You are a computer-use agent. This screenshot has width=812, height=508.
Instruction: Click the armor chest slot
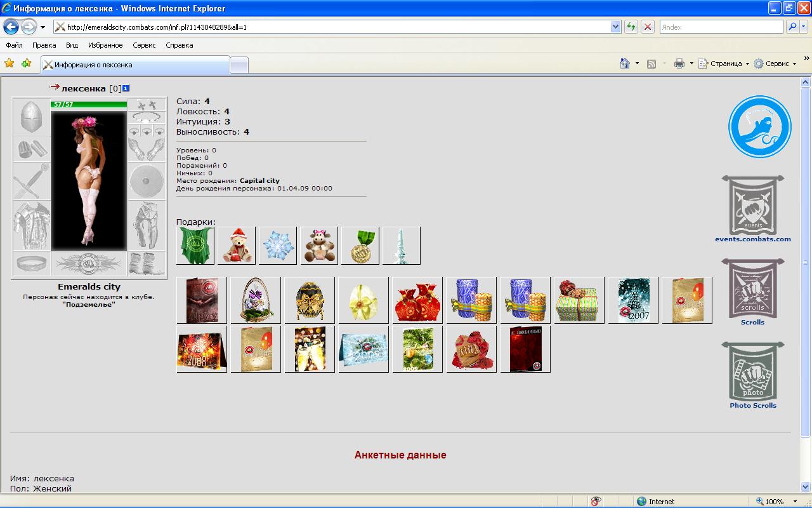(x=31, y=225)
